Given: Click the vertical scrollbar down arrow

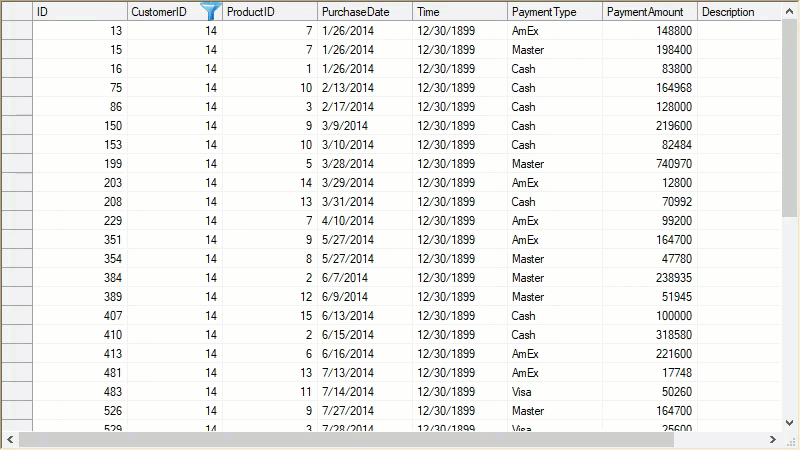Looking at the screenshot, I should pyautogui.click(x=789, y=422).
